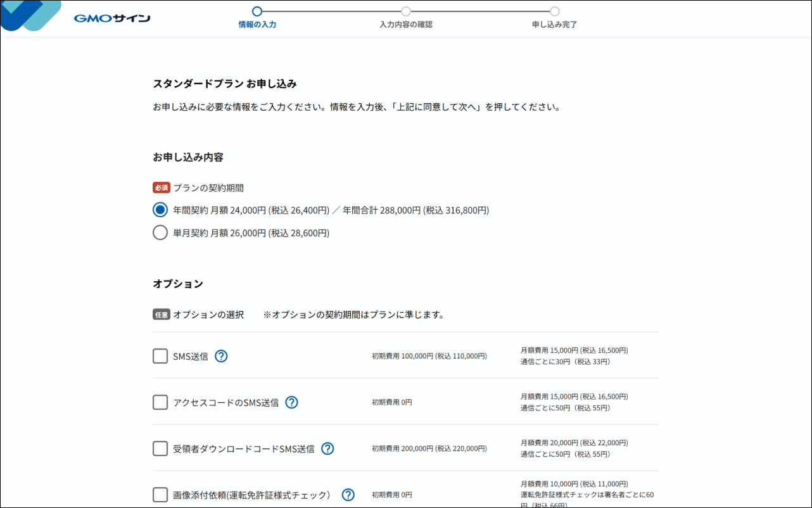The height and width of the screenshot is (508, 812).
Task: Click the スタンダードプラン お申し込み heading
Action: (x=225, y=84)
